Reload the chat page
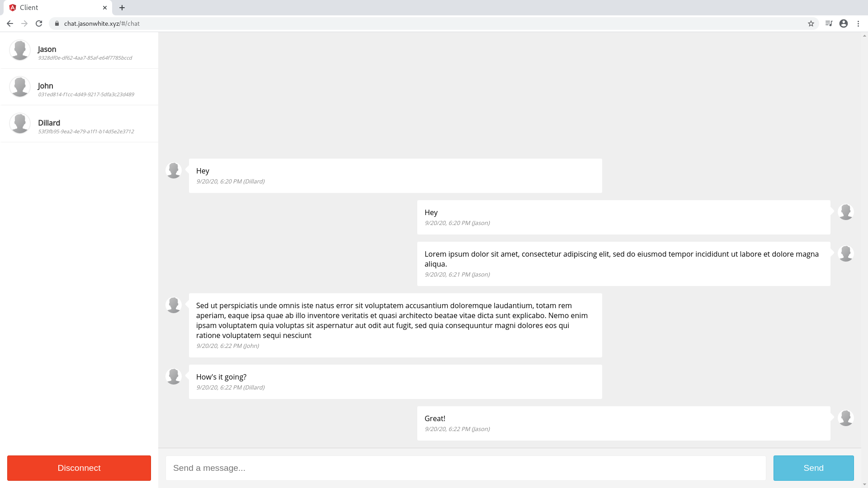868x488 pixels. (39, 23)
